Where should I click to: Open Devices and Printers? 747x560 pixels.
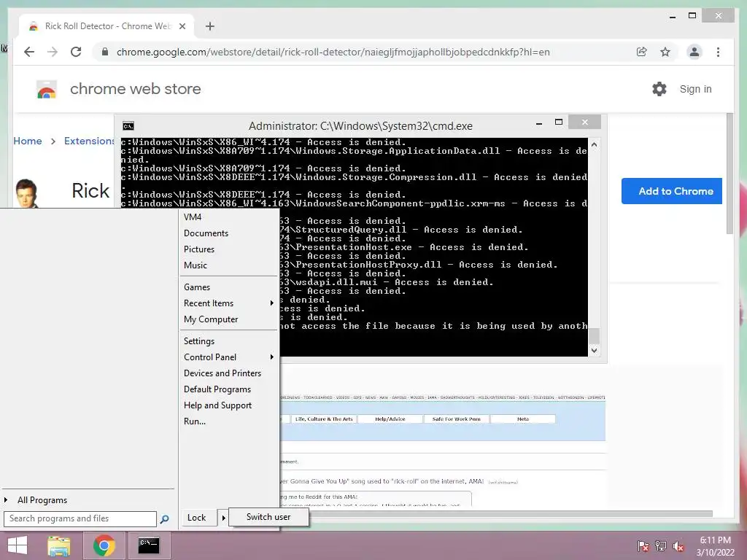tap(222, 373)
